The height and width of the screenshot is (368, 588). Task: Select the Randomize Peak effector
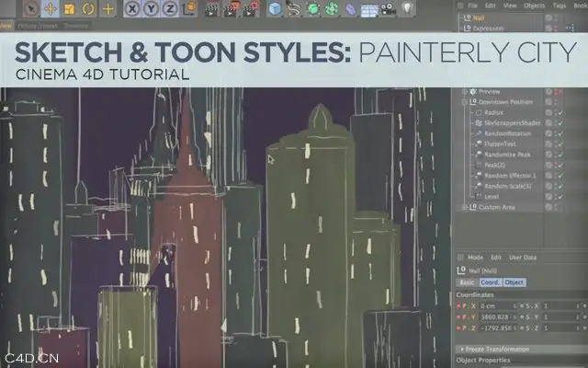tap(507, 155)
